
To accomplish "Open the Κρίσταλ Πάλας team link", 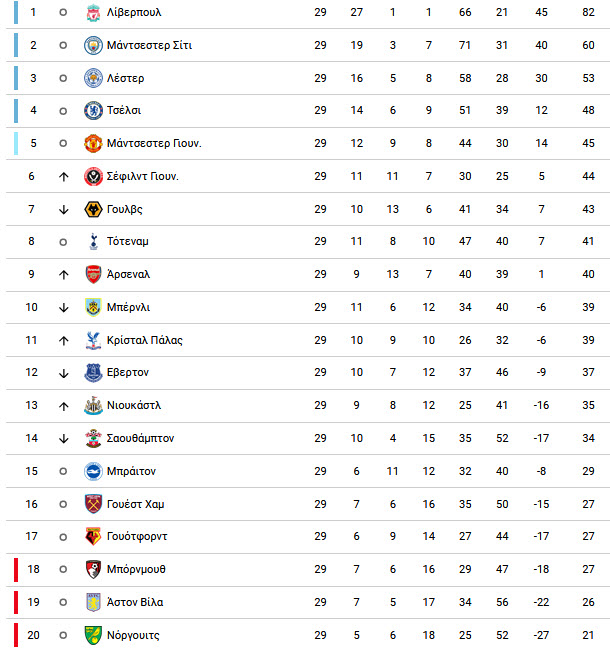I will pos(145,340).
